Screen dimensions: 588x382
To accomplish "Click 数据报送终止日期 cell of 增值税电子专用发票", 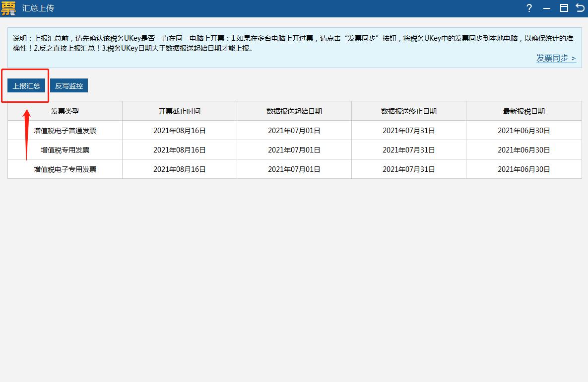I will pos(409,169).
